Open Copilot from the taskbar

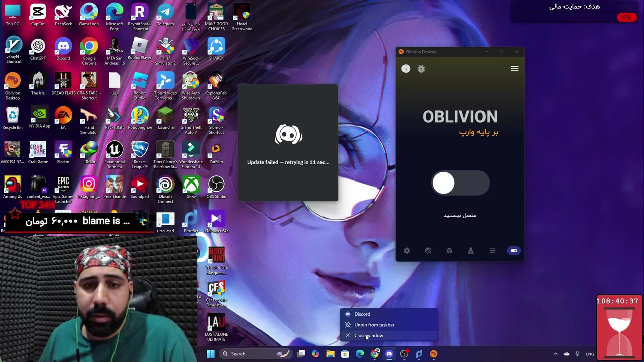coord(315,354)
